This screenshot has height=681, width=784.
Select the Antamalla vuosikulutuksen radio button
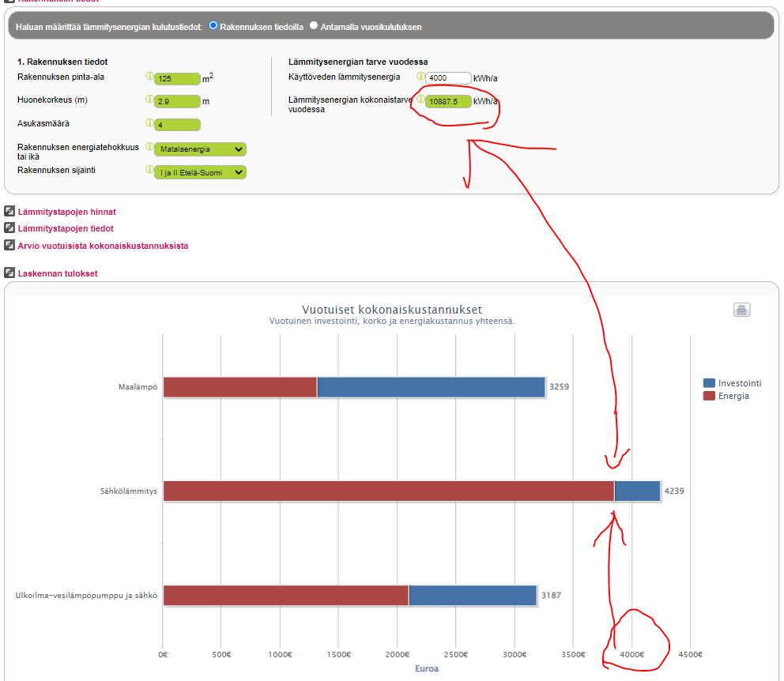point(314,25)
